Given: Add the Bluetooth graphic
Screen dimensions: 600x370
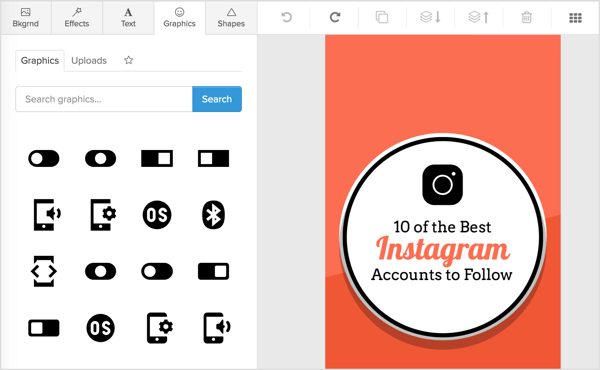Looking at the screenshot, I should click(214, 215).
